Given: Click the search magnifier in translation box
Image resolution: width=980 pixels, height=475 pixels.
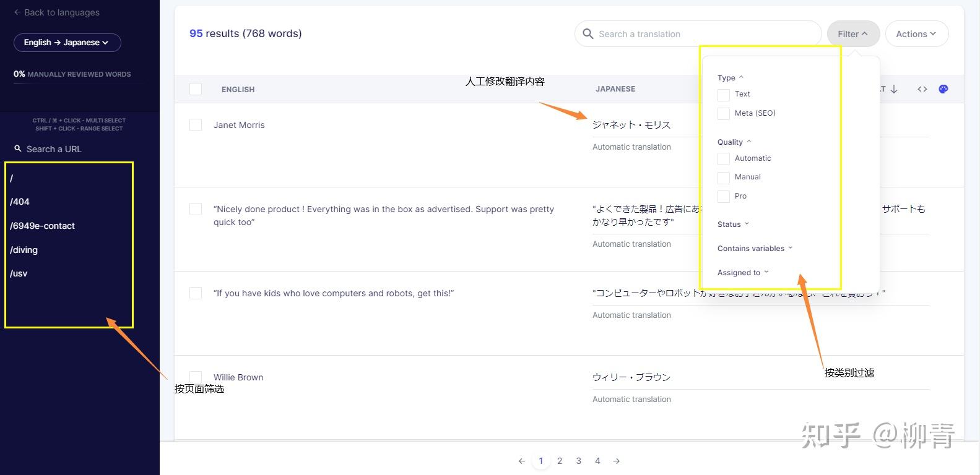Looking at the screenshot, I should pos(588,34).
